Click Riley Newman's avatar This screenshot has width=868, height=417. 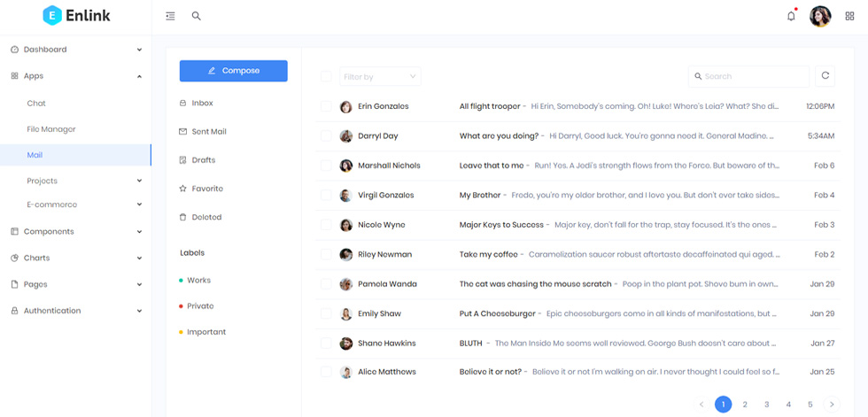(x=346, y=254)
